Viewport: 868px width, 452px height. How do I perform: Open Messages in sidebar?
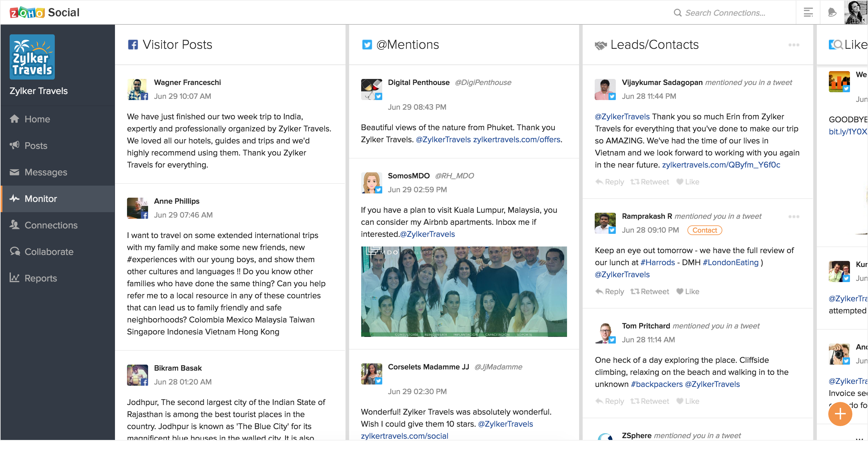point(45,172)
